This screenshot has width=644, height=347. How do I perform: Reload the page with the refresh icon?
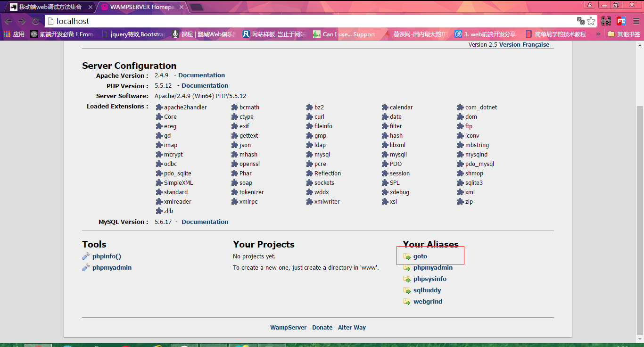tap(35, 21)
